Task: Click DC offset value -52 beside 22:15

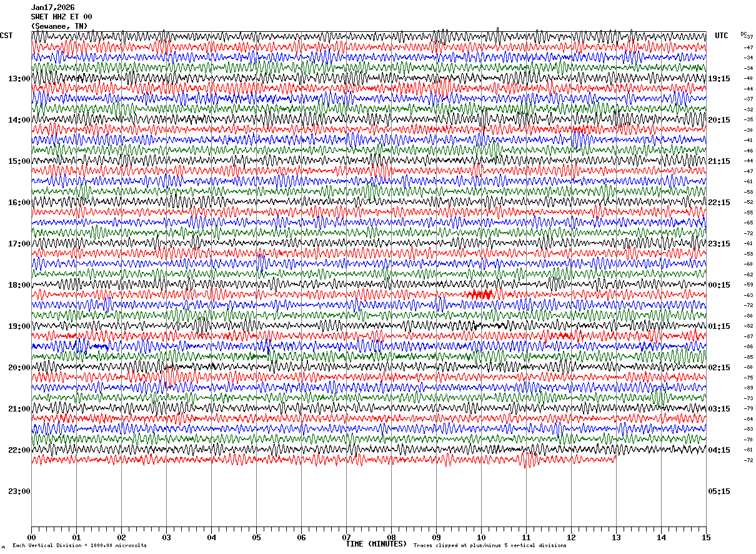Action: click(x=748, y=202)
